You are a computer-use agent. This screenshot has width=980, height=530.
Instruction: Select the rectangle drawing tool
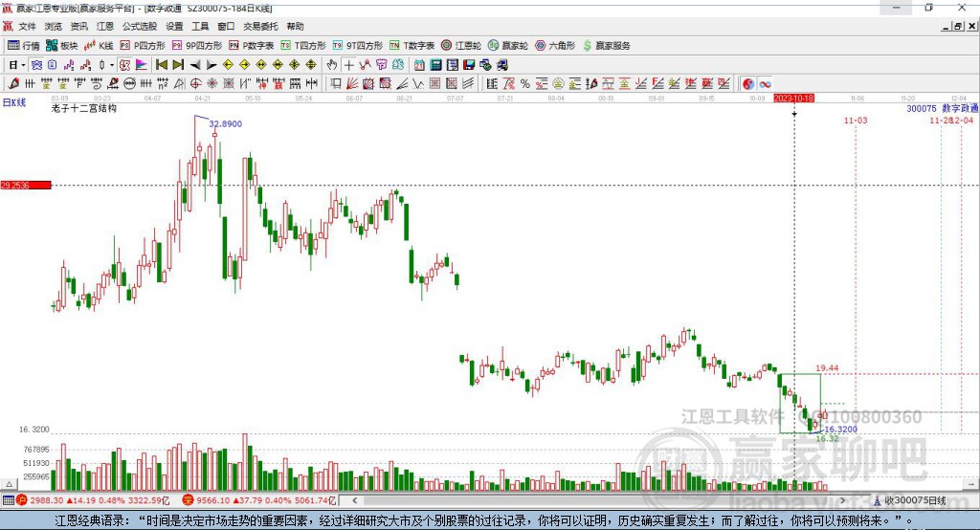pos(336,84)
